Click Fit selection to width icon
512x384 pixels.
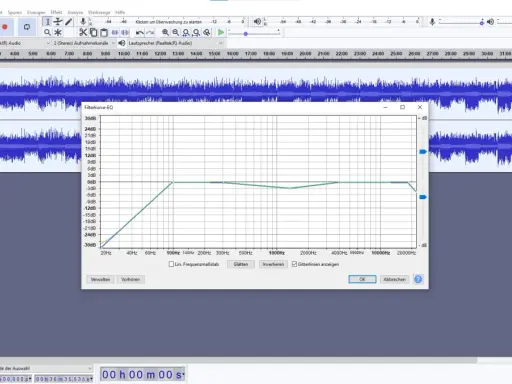point(186,32)
